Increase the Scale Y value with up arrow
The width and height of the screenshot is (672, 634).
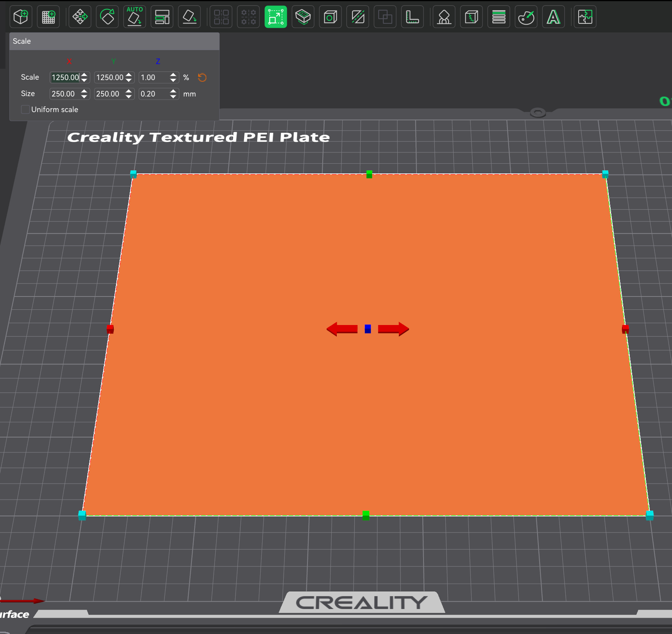coord(129,75)
